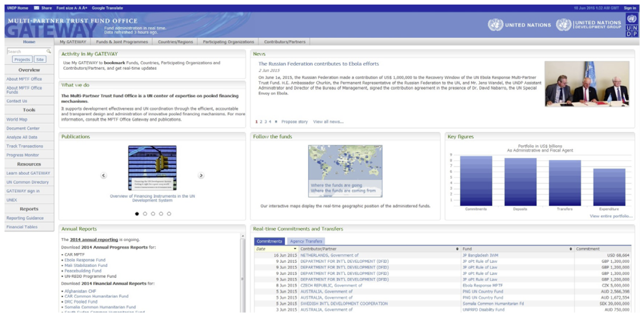Open About MPTF Office link
The width and height of the screenshot is (644, 323).
tap(24, 79)
